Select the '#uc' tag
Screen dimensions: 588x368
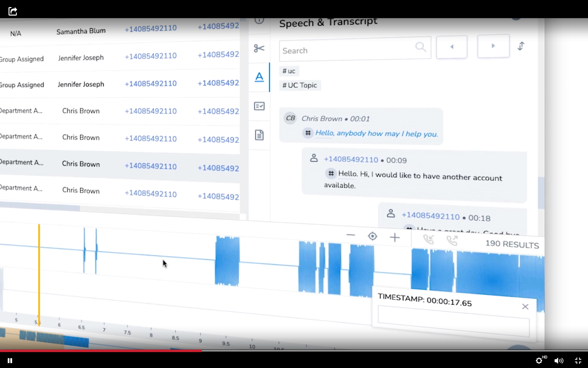coord(289,71)
